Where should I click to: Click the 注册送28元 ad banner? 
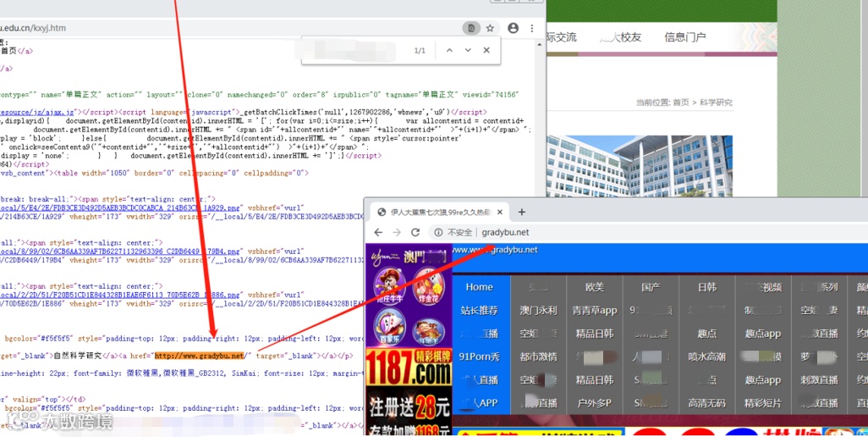[409, 409]
